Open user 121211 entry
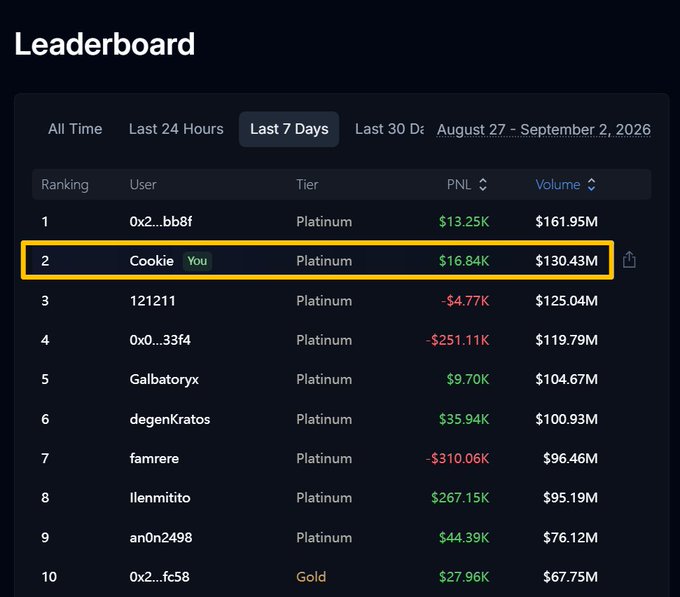The width and height of the screenshot is (680, 597). point(153,300)
